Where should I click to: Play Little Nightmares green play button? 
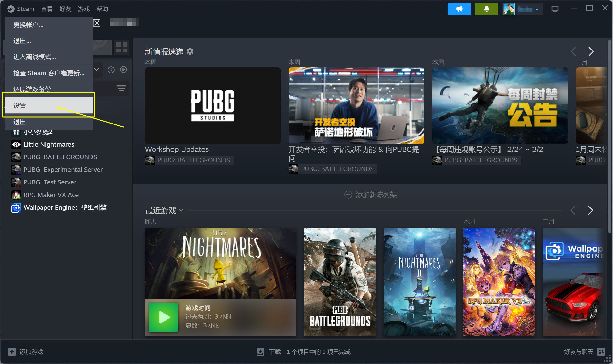163,317
